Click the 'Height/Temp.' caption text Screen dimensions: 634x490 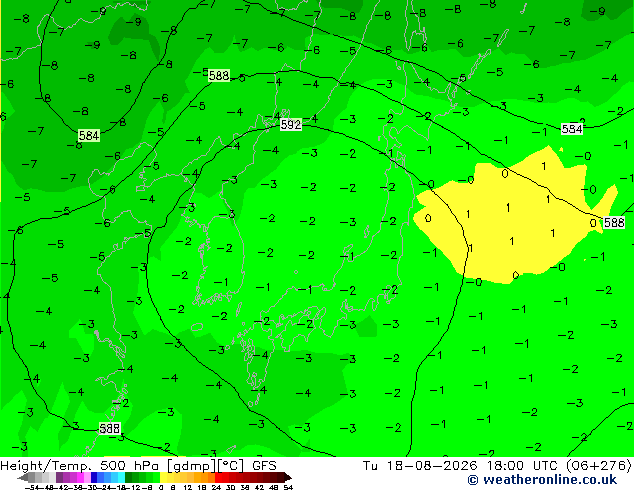coord(46,465)
